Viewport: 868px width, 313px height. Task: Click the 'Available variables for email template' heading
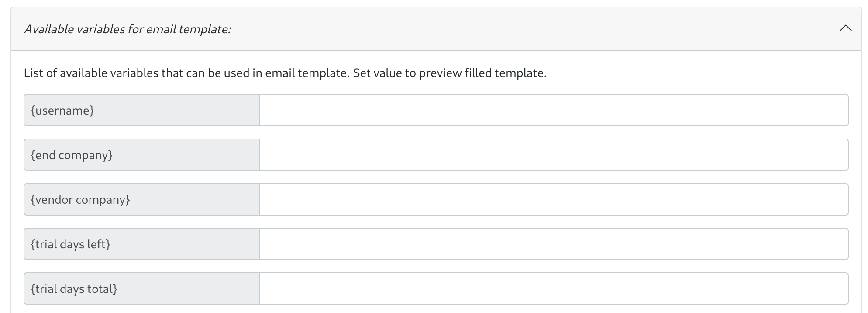[127, 29]
